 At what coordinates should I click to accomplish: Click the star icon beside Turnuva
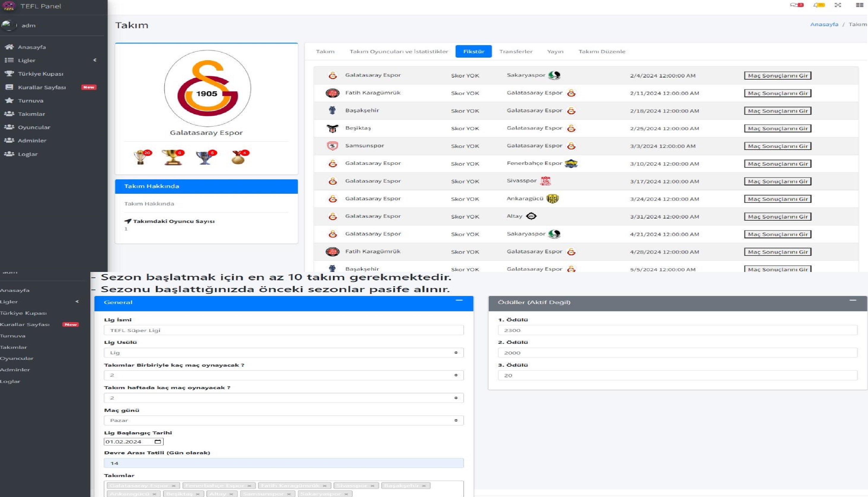9,100
